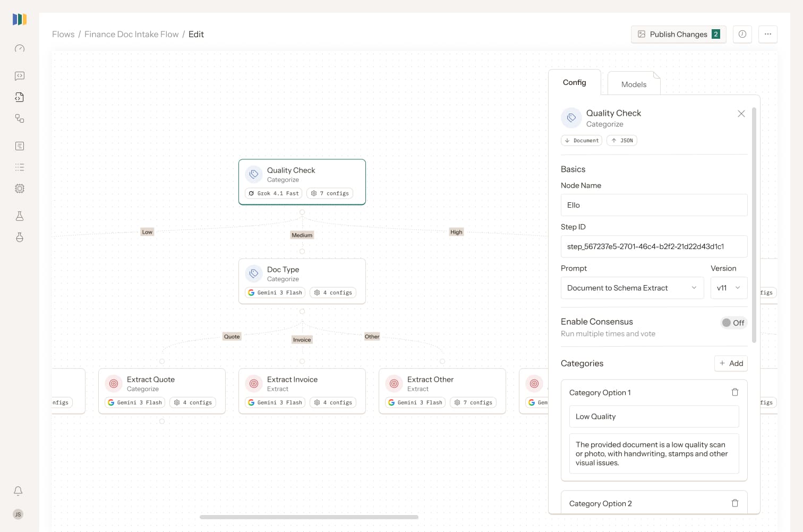Select the Config tab
Viewport: 803px width, 532px height.
575,82
